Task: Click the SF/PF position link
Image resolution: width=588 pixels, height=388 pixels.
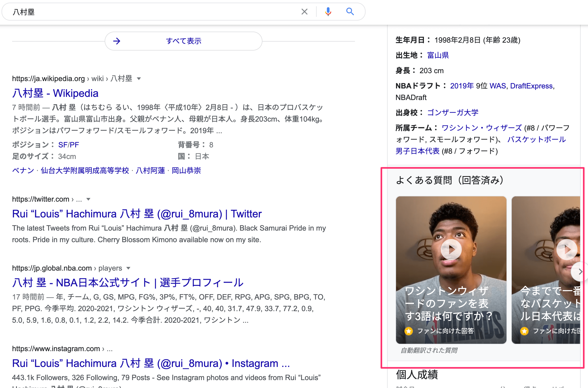Action: pyautogui.click(x=69, y=145)
